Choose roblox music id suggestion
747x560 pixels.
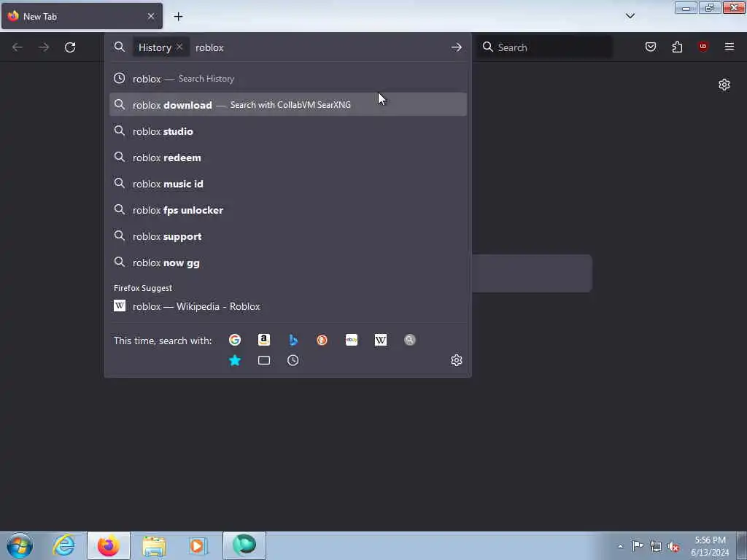click(287, 184)
